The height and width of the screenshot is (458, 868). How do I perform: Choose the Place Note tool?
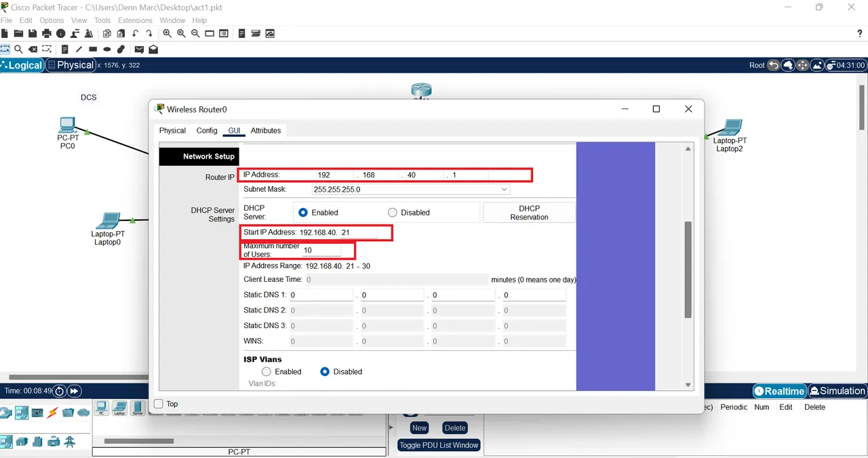[64, 49]
